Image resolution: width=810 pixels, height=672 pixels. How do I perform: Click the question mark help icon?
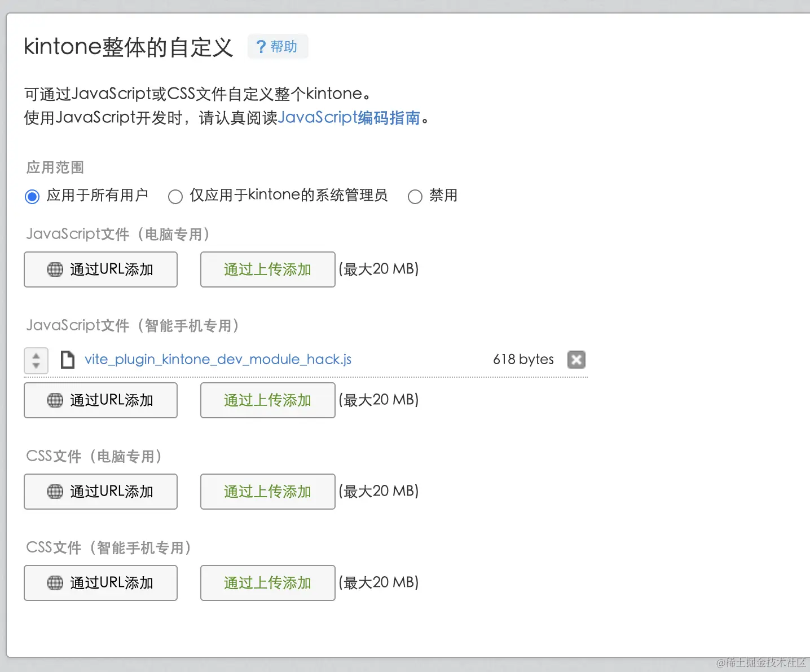click(261, 46)
